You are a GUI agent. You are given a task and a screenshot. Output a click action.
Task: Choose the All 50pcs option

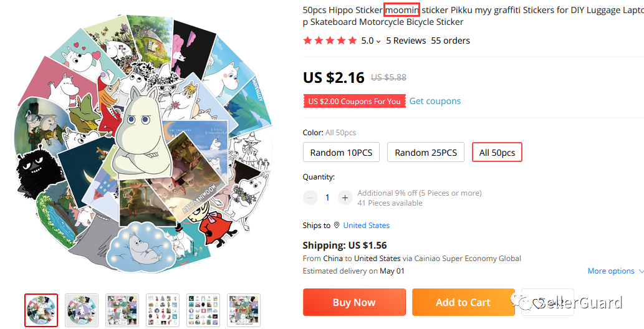click(x=497, y=152)
